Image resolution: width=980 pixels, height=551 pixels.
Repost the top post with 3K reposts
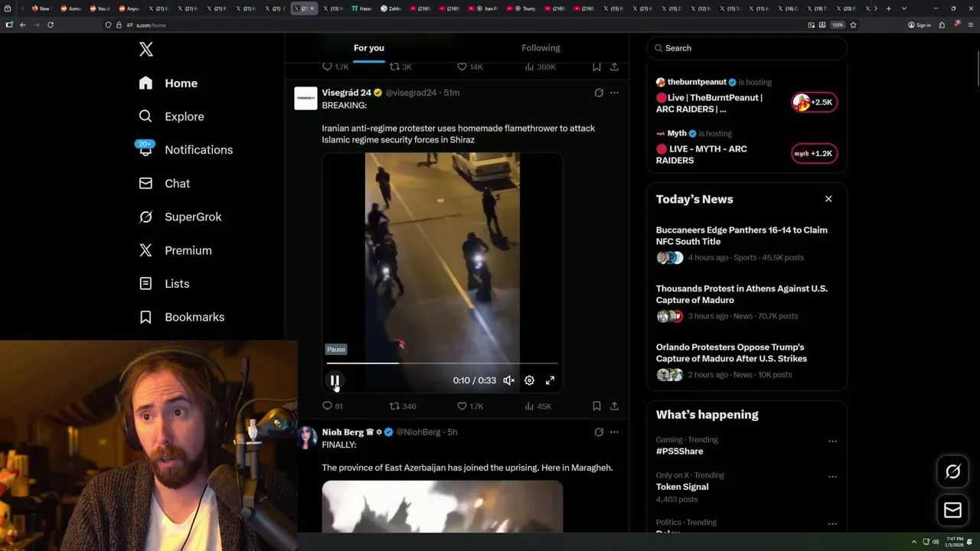click(x=400, y=67)
